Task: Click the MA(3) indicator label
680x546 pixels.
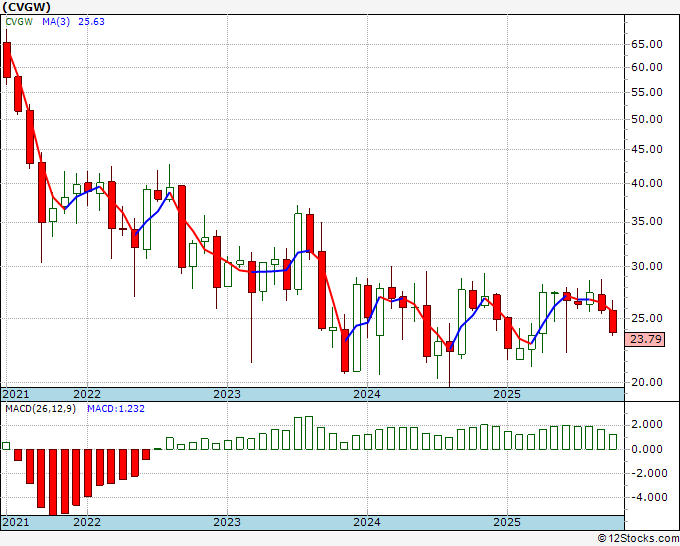Action: click(x=56, y=22)
